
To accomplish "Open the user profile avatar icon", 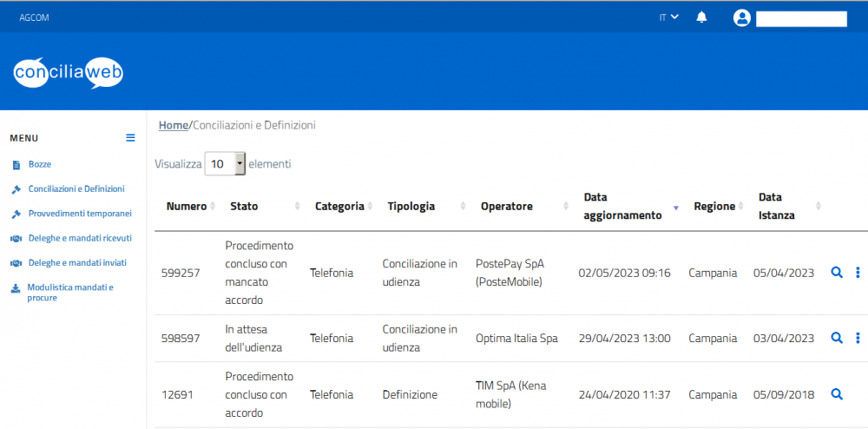I will click(x=741, y=18).
